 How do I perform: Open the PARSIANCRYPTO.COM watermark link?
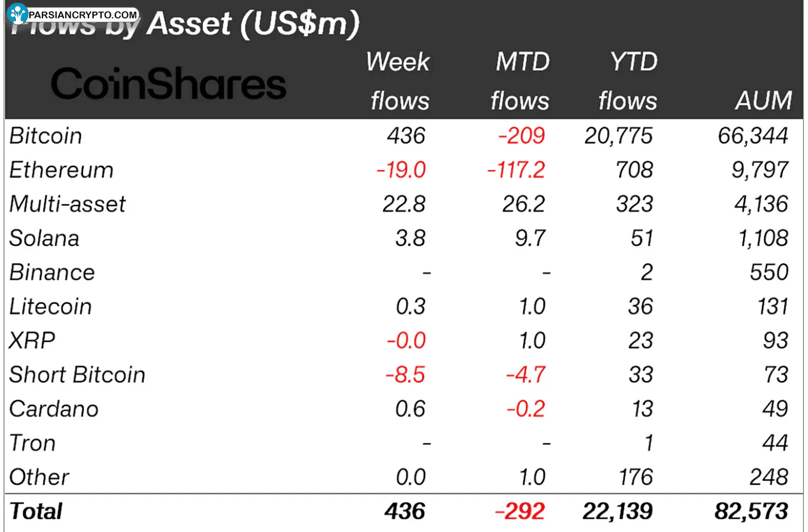[83, 15]
